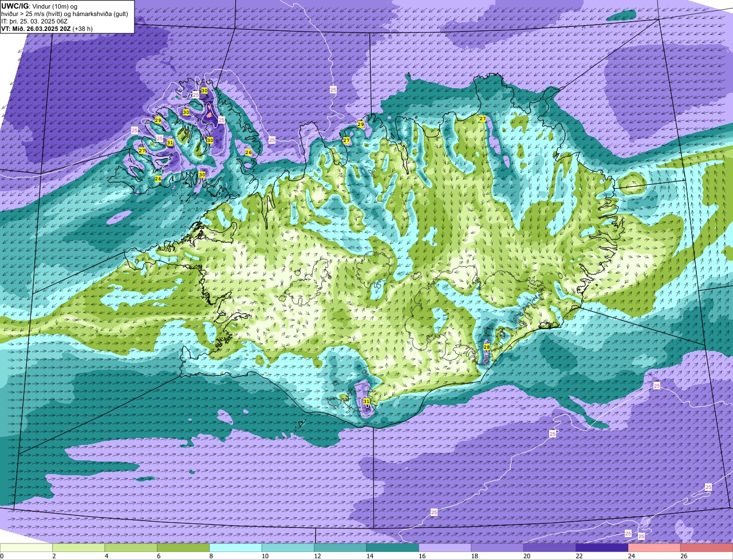Pick the dark indigo 22–24 legend swatch
Screen dimensions: 733x560
point(602,548)
